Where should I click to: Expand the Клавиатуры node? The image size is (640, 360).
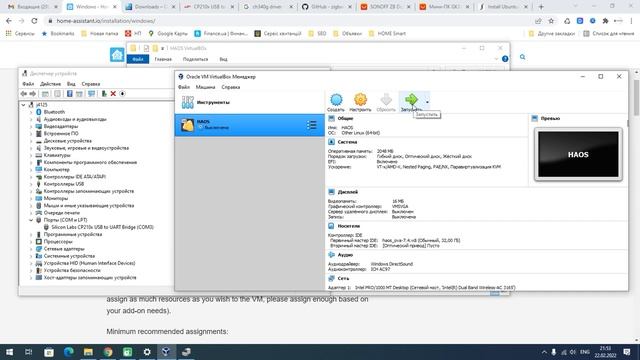31,155
